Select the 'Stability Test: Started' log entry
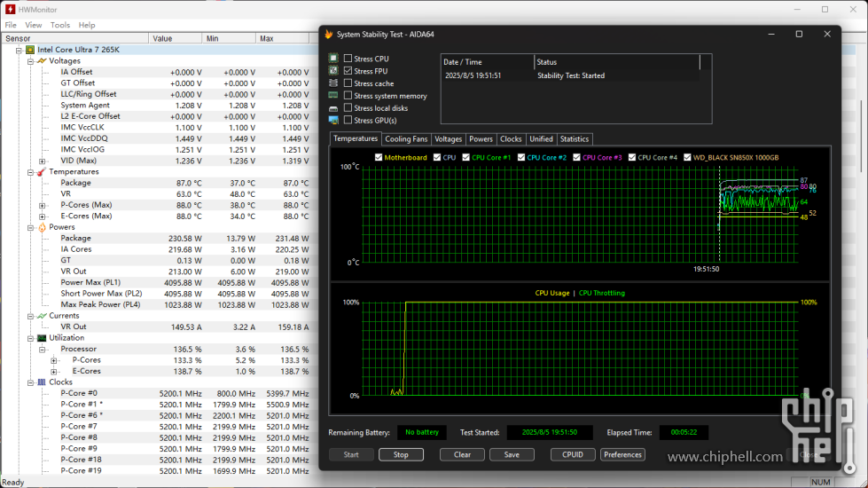The height and width of the screenshot is (488, 868). (x=571, y=75)
